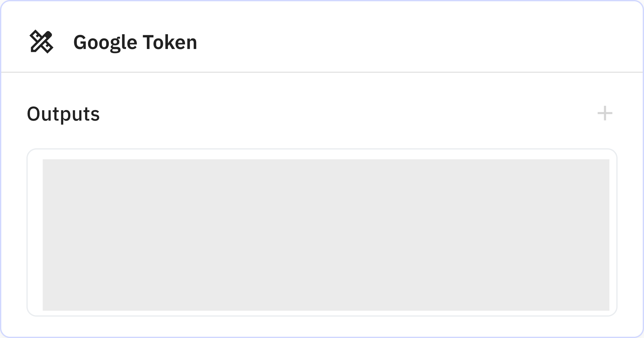Select the Outputs section header

tap(64, 114)
